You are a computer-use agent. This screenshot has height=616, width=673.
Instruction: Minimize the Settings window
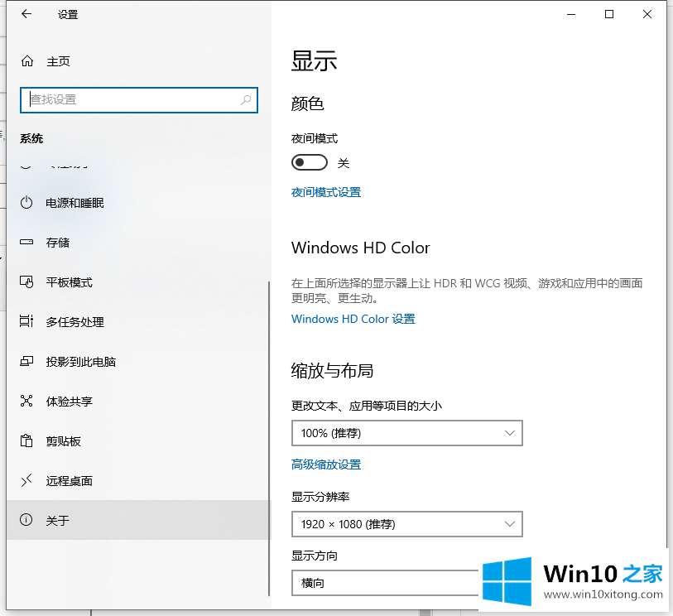[x=571, y=14]
